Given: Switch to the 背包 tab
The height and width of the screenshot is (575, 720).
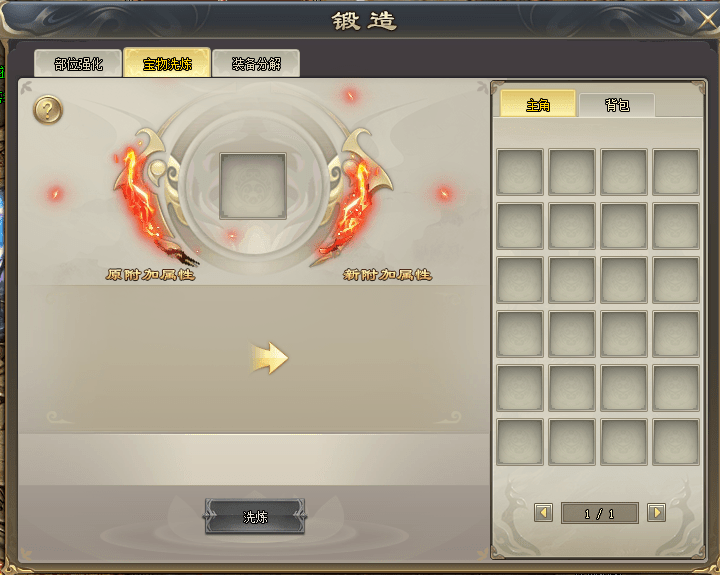Looking at the screenshot, I should 617,105.
